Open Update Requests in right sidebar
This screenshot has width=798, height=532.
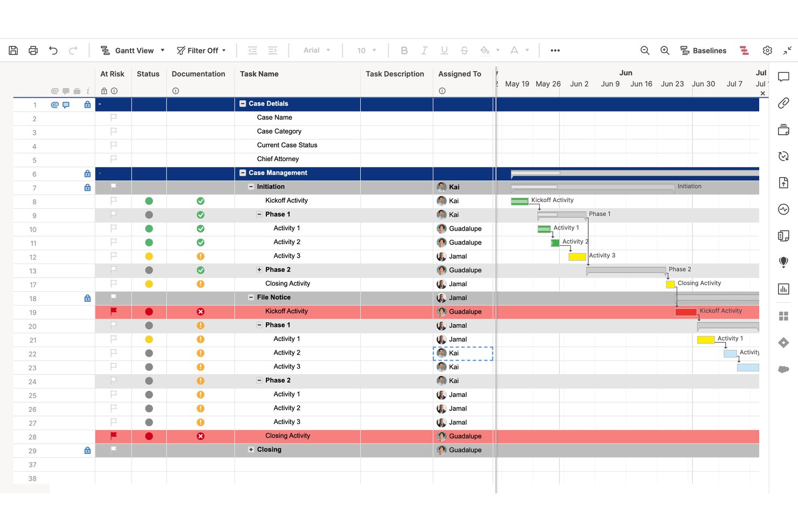(783, 156)
